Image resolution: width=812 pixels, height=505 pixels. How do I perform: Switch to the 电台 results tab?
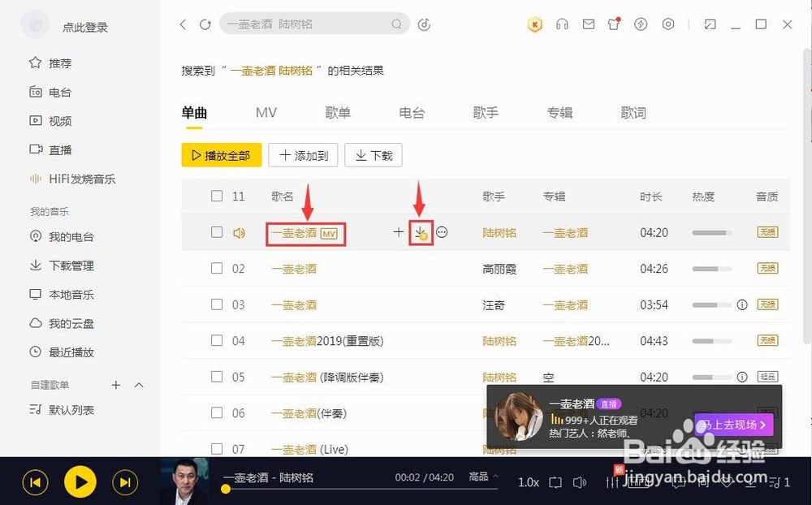(x=412, y=112)
